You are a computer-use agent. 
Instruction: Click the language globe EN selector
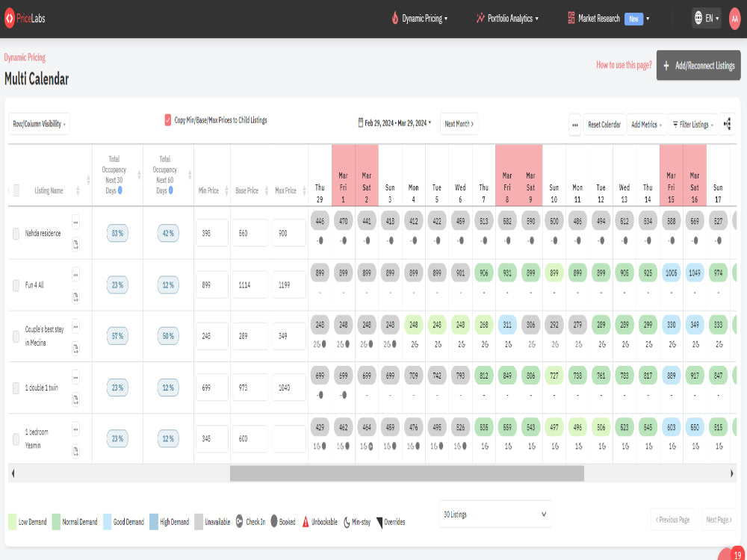(x=705, y=18)
